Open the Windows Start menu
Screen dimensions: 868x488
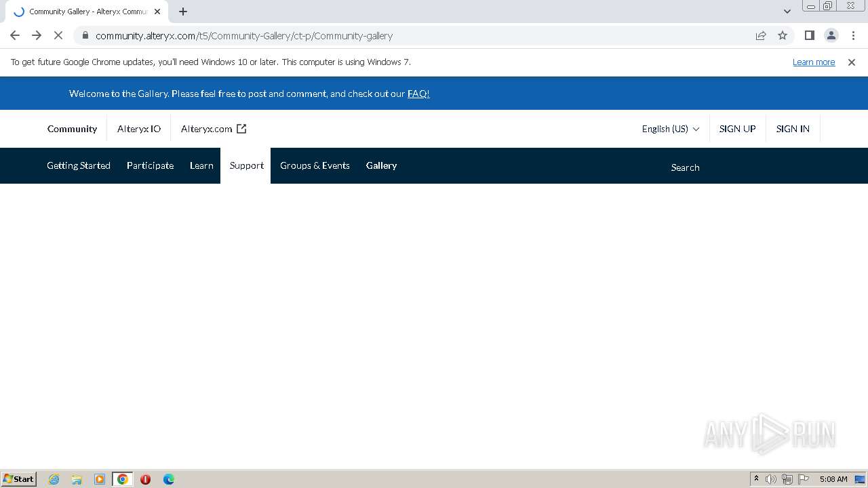coord(18,479)
